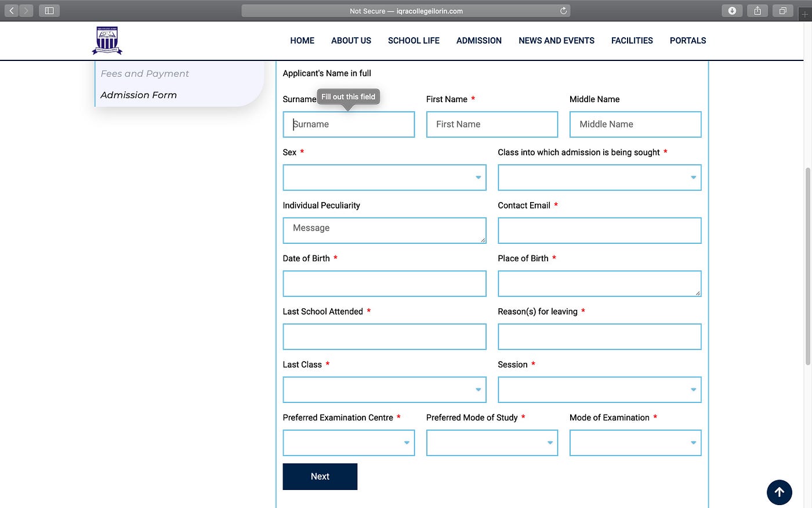Click the 'Preferred Mode of Study' label
The height and width of the screenshot is (508, 812).
[x=472, y=417]
